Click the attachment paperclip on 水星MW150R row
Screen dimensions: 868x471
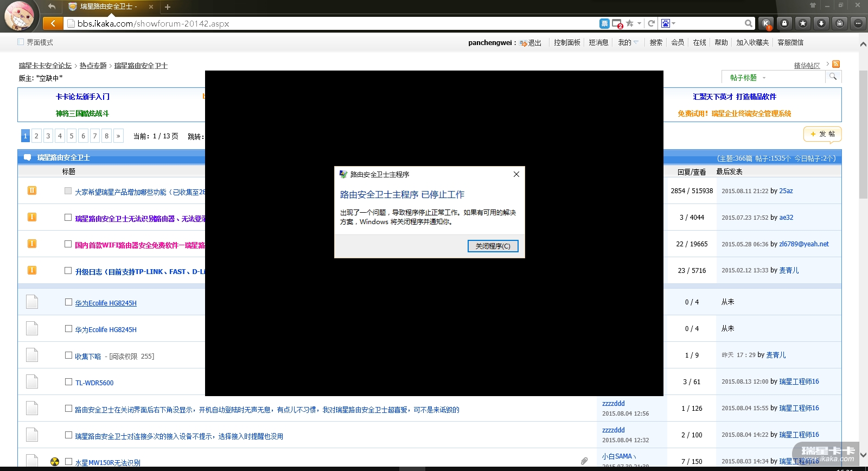584,461
